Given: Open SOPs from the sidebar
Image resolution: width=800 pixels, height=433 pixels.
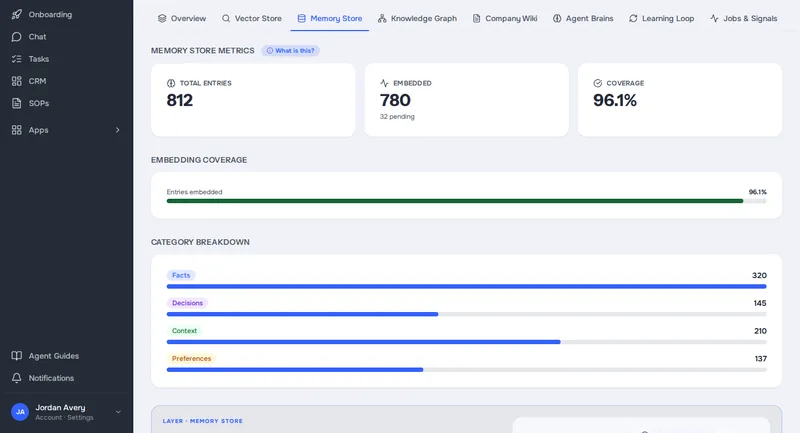Looking at the screenshot, I should (66, 103).
